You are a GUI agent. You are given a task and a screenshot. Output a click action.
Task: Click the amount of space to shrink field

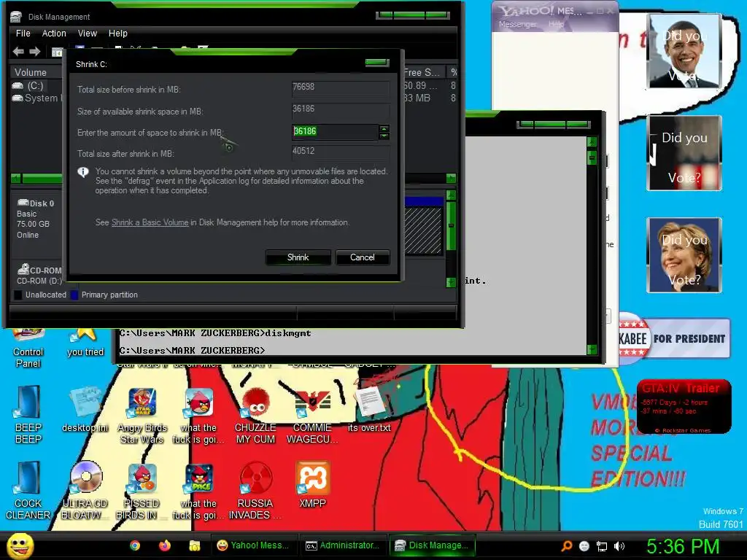tap(335, 132)
